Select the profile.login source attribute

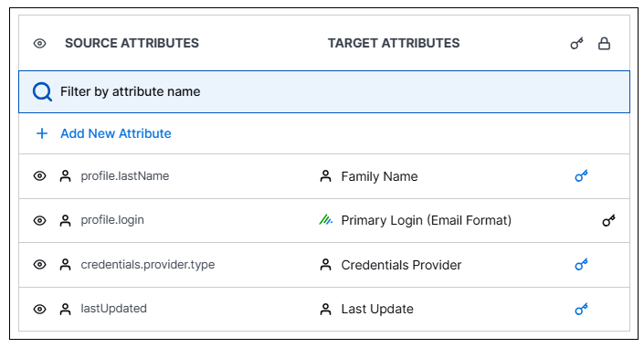coord(112,220)
